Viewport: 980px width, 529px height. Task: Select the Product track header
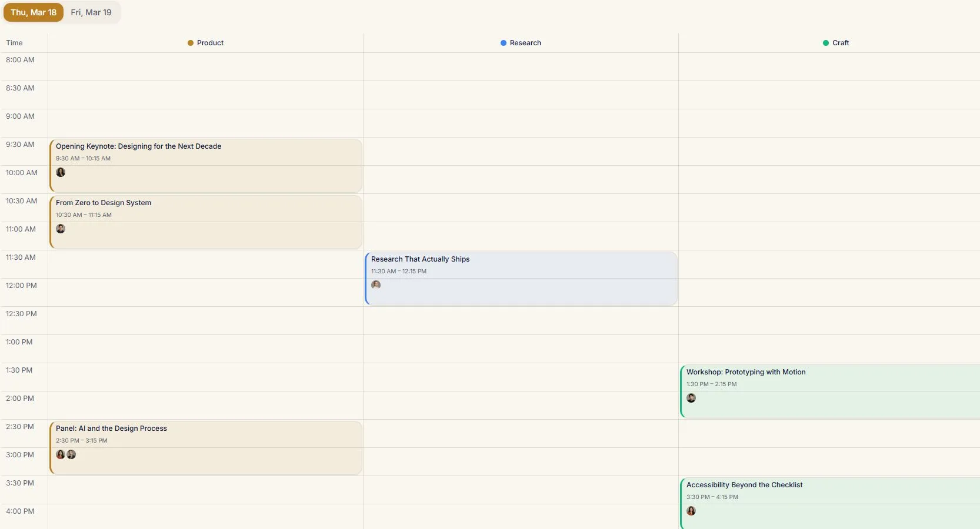pyautogui.click(x=205, y=43)
